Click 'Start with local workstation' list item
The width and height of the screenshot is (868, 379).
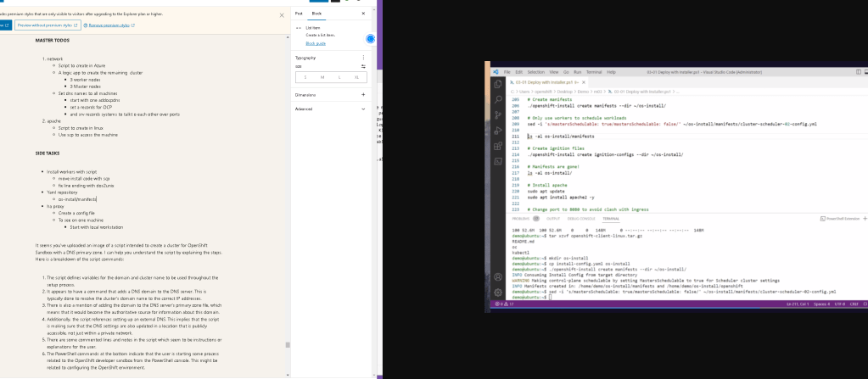point(97,227)
